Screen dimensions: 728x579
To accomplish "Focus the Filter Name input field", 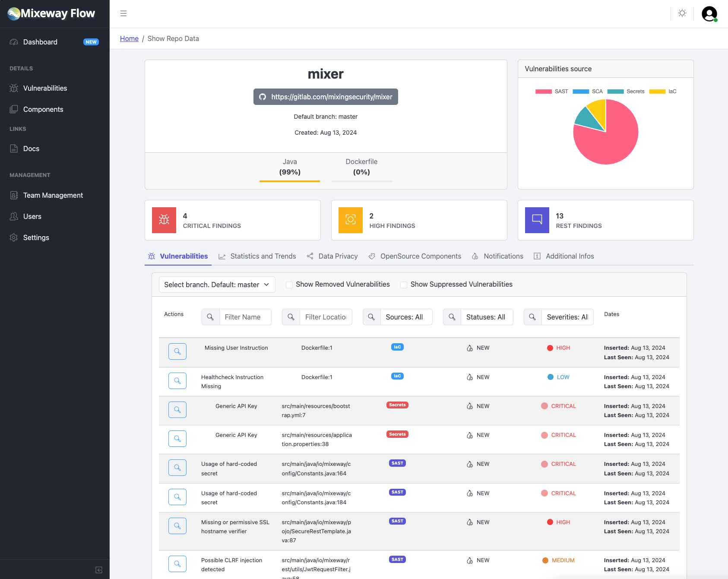I will click(x=245, y=317).
